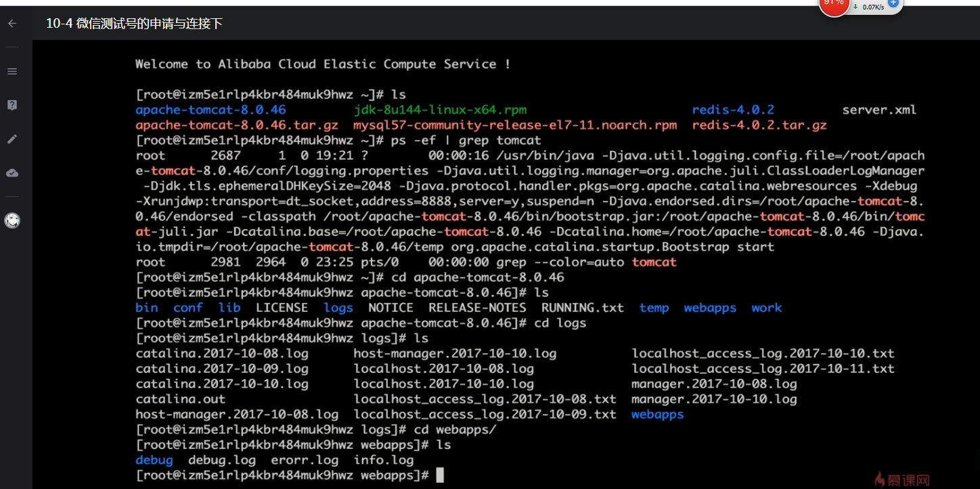Viewport: 980px width, 489px height.
Task: Click host-manager.2017-10-08.log file name
Action: [x=237, y=415]
